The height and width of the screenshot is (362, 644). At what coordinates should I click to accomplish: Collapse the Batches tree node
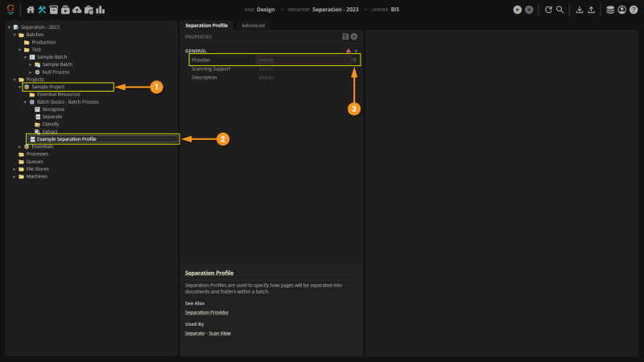pyautogui.click(x=14, y=35)
